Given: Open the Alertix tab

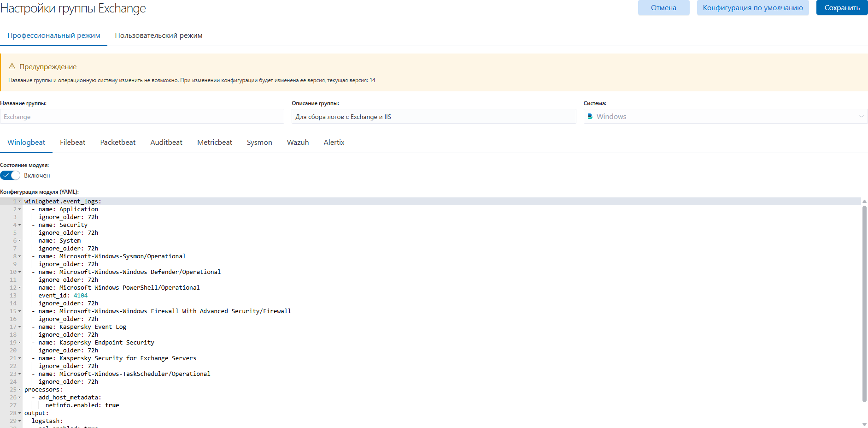Looking at the screenshot, I should 334,143.
